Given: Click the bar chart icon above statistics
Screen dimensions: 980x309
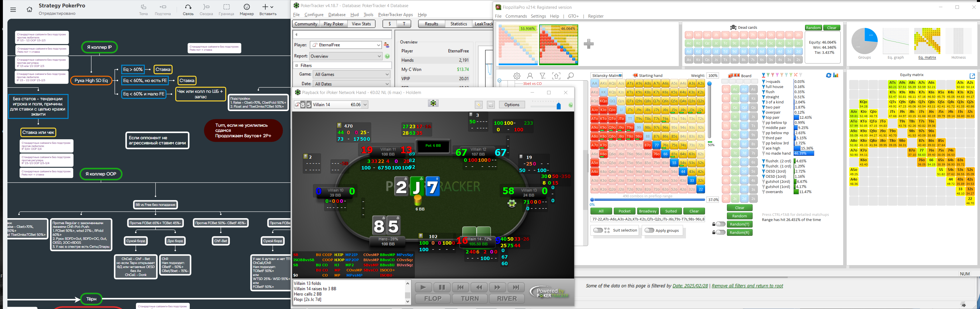Looking at the screenshot, I should [836, 75].
